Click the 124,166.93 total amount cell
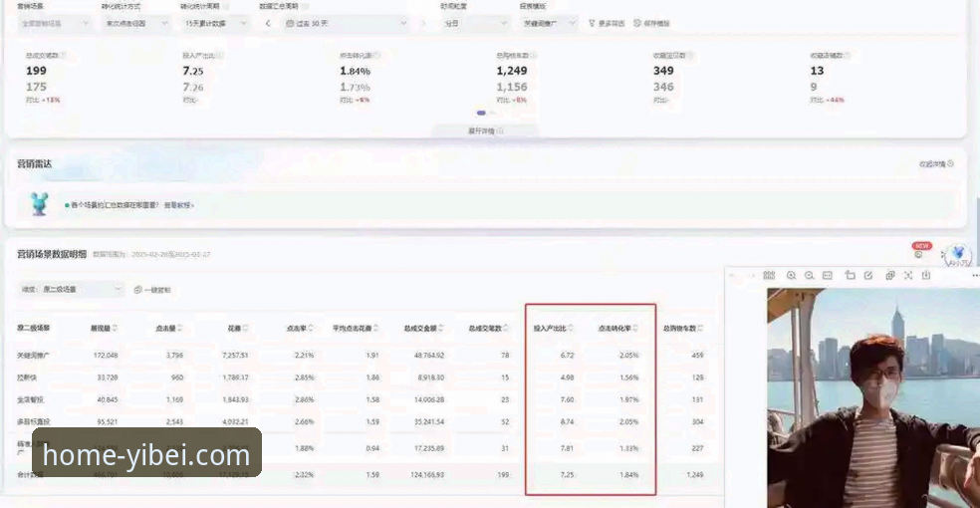 tap(427, 475)
